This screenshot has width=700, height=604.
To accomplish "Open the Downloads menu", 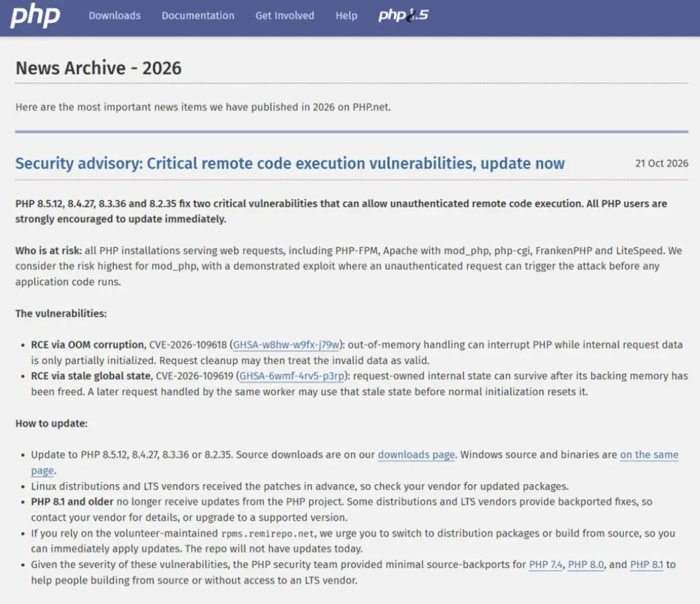I will [114, 16].
